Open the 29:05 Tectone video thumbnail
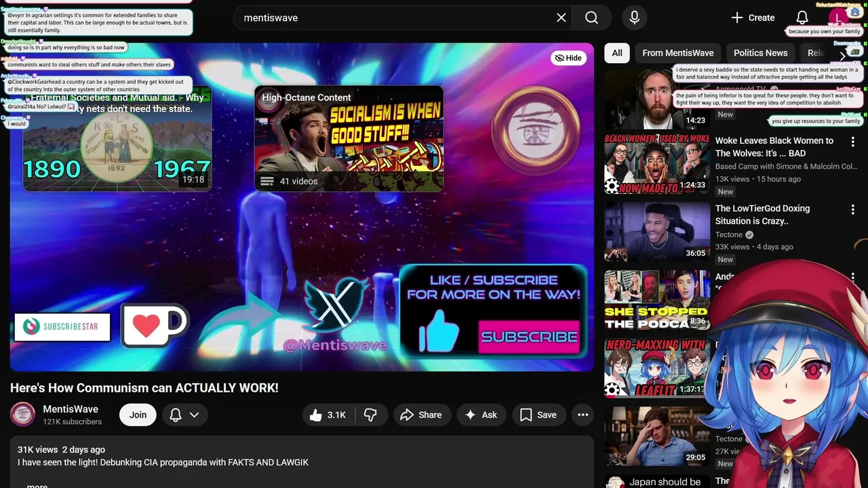This screenshot has height=488, width=868. click(657, 435)
